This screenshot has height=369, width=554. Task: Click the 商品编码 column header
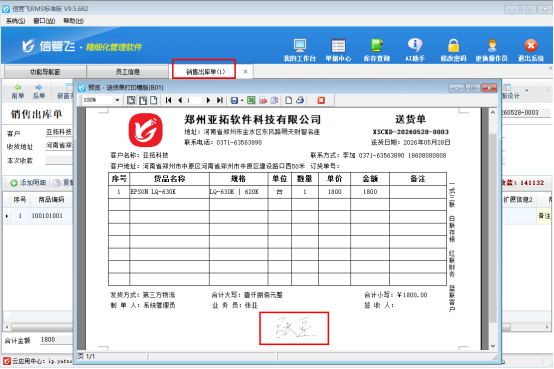click(x=51, y=200)
